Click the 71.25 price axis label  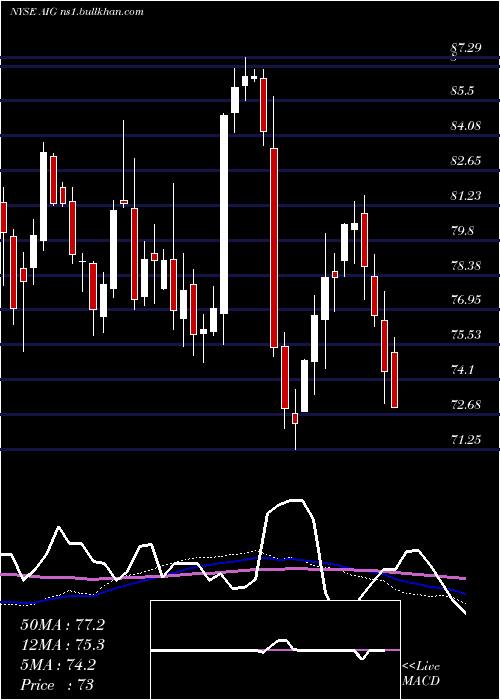(x=466, y=440)
